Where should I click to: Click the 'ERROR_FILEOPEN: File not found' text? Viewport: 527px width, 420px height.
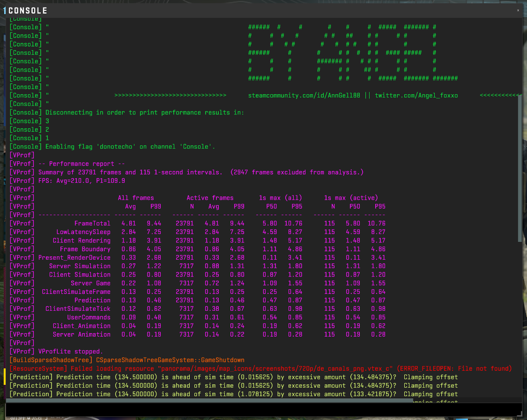[x=454, y=368]
